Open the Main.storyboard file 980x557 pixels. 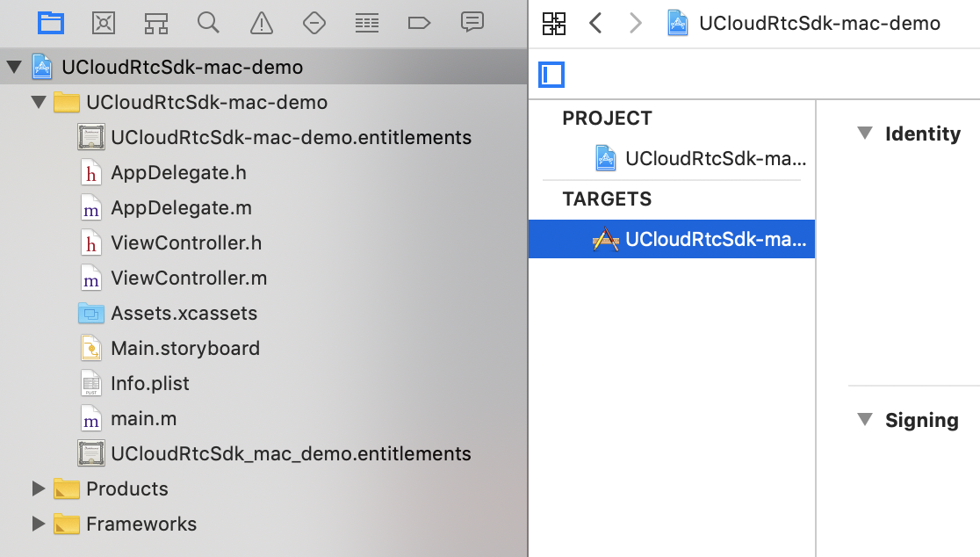pyautogui.click(x=184, y=349)
